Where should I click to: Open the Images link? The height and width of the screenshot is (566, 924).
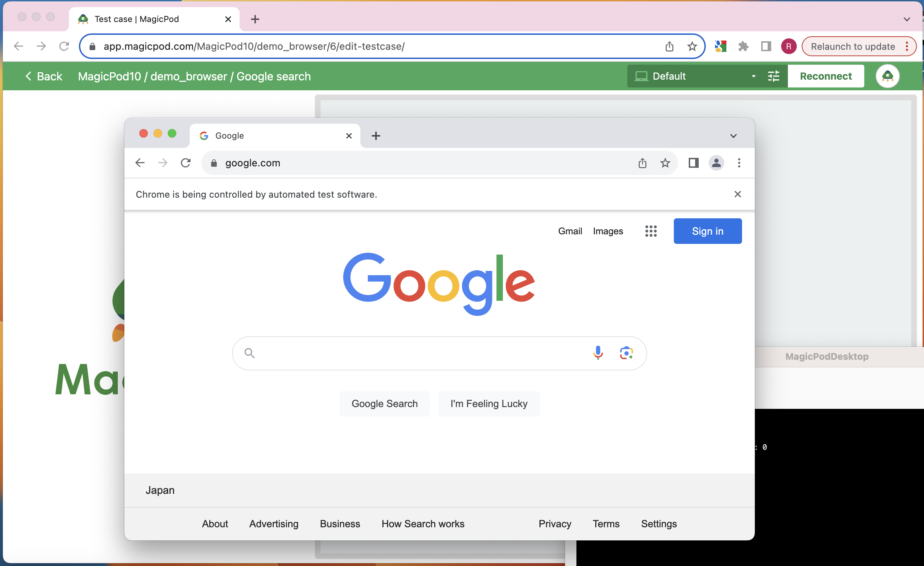click(x=608, y=231)
